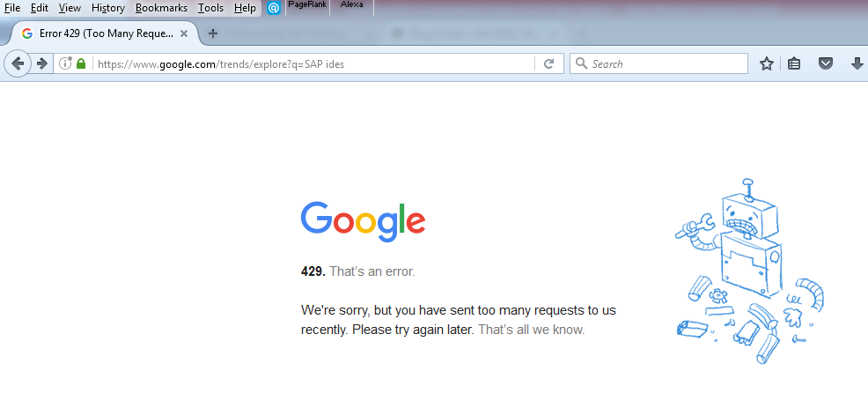Viewport: 868px width, 401px height.
Task: Open the Tools menu
Action: tap(211, 8)
